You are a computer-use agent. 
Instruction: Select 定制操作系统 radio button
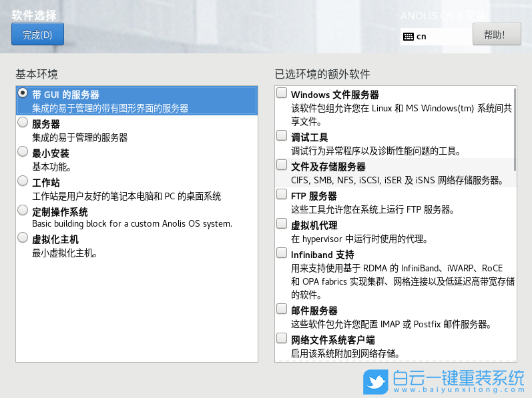[x=23, y=211]
